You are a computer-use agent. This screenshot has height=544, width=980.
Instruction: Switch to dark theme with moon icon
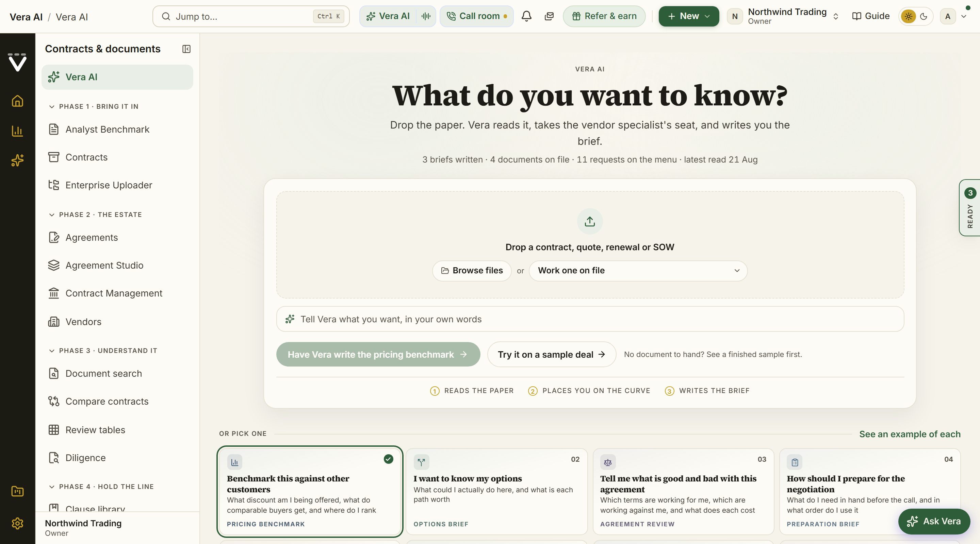point(924,16)
